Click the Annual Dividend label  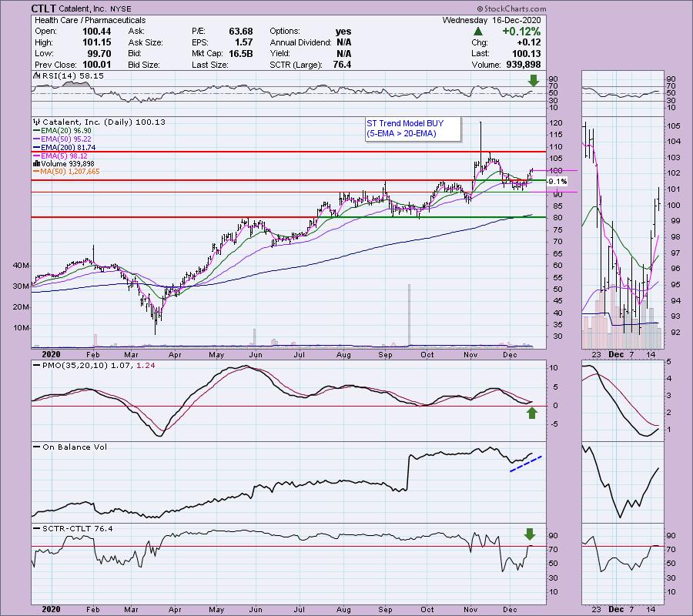[x=300, y=42]
